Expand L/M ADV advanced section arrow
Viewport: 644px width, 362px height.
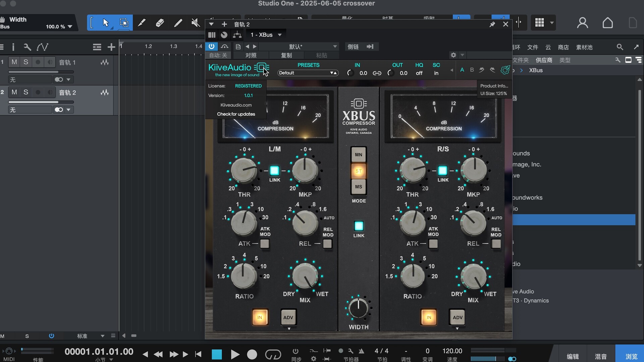[x=289, y=329]
